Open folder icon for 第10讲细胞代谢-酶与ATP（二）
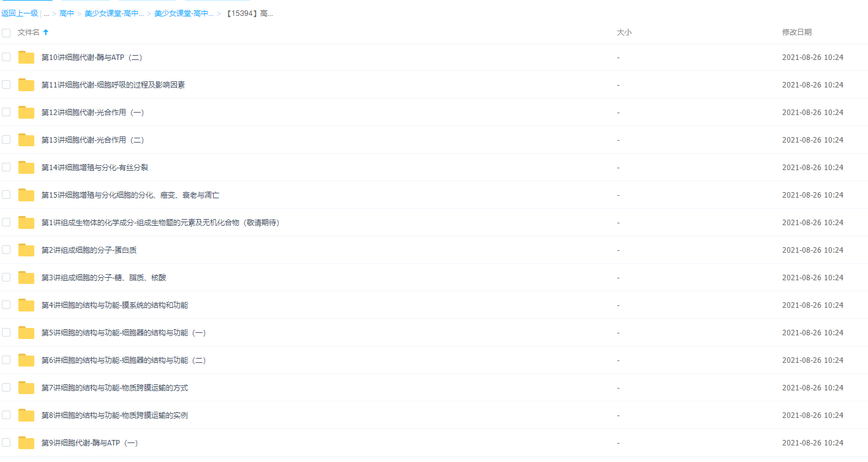Image resolution: width=868 pixels, height=462 pixels. tap(26, 58)
